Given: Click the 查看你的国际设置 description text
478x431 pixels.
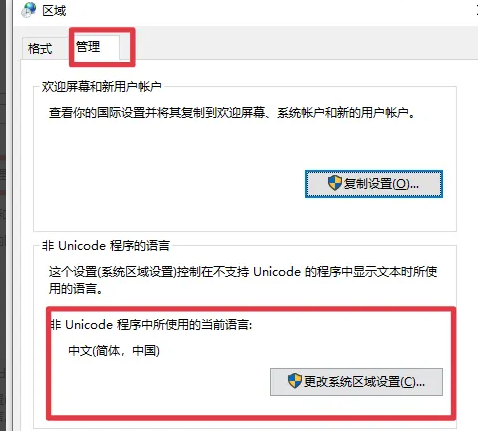Looking at the screenshot, I should [232, 113].
